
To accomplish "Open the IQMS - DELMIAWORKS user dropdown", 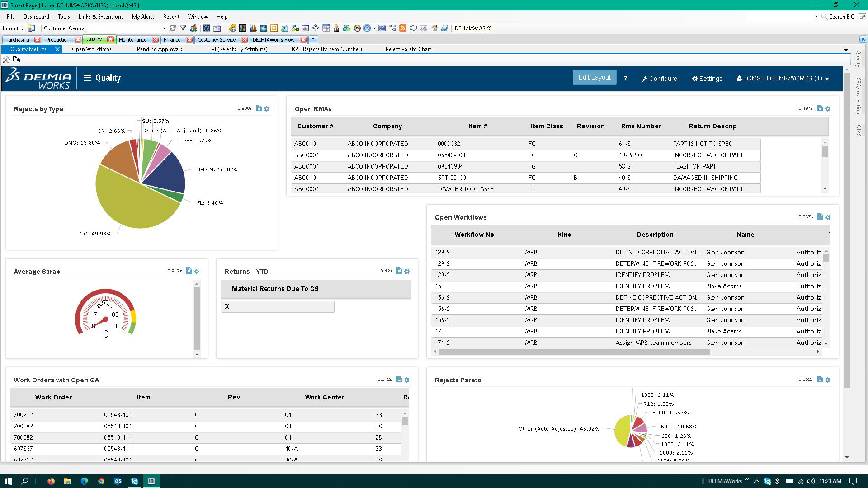I will pyautogui.click(x=783, y=78).
